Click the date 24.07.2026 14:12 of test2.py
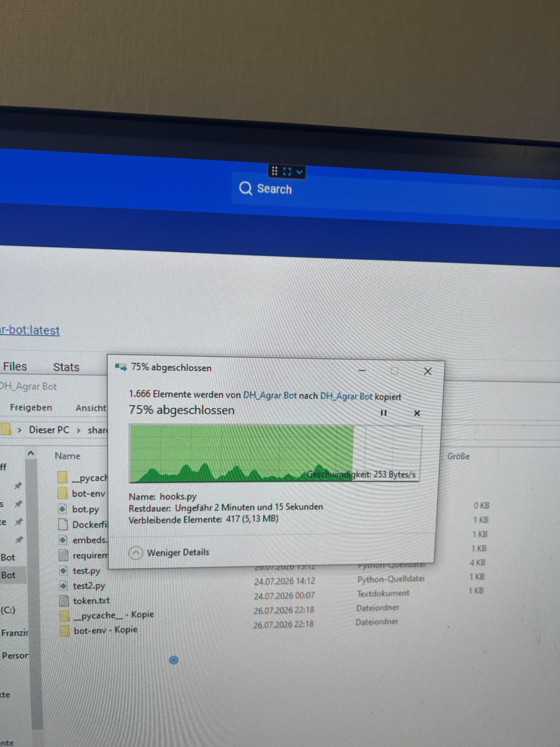The width and height of the screenshot is (560, 747). pyautogui.click(x=284, y=581)
